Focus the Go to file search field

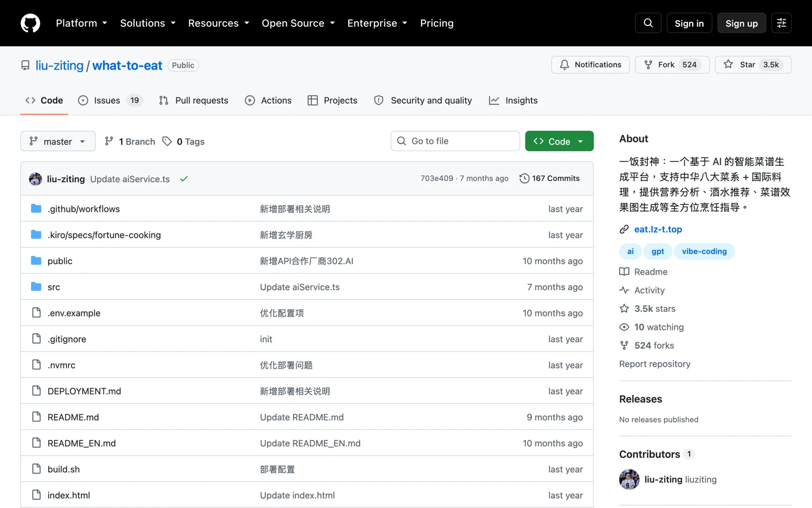455,141
